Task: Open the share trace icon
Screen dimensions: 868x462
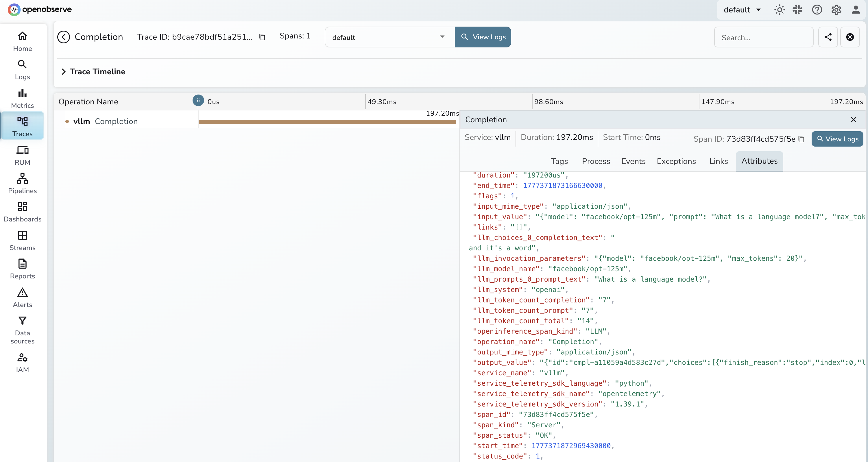Action: (829, 37)
